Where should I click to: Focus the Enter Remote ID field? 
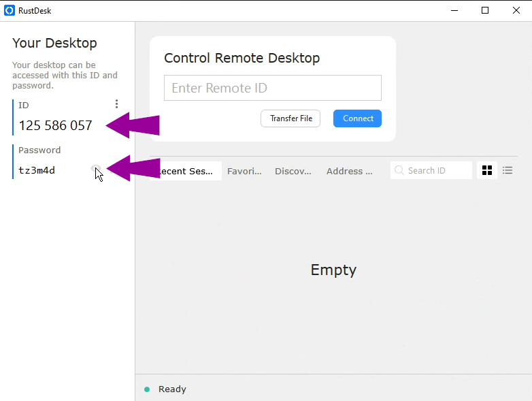click(x=272, y=88)
